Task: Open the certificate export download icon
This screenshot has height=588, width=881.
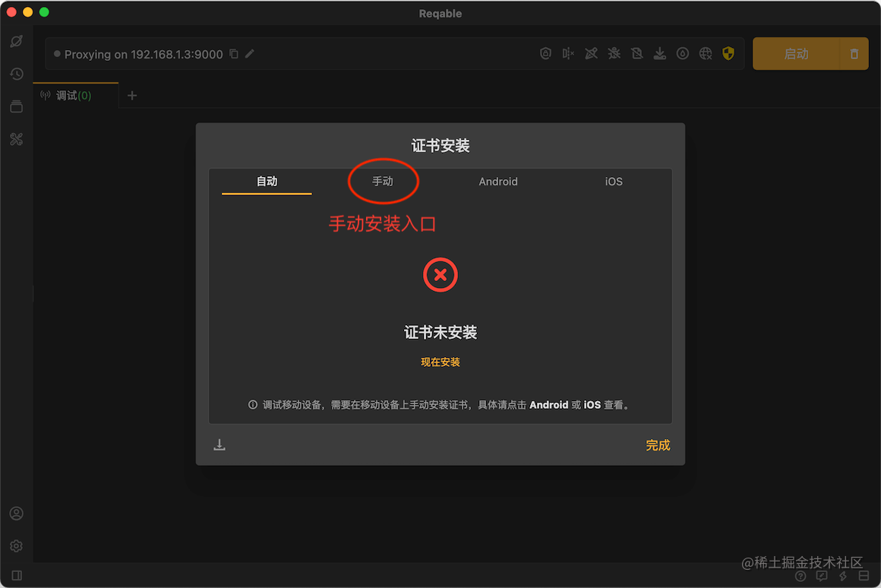Action: 219,444
